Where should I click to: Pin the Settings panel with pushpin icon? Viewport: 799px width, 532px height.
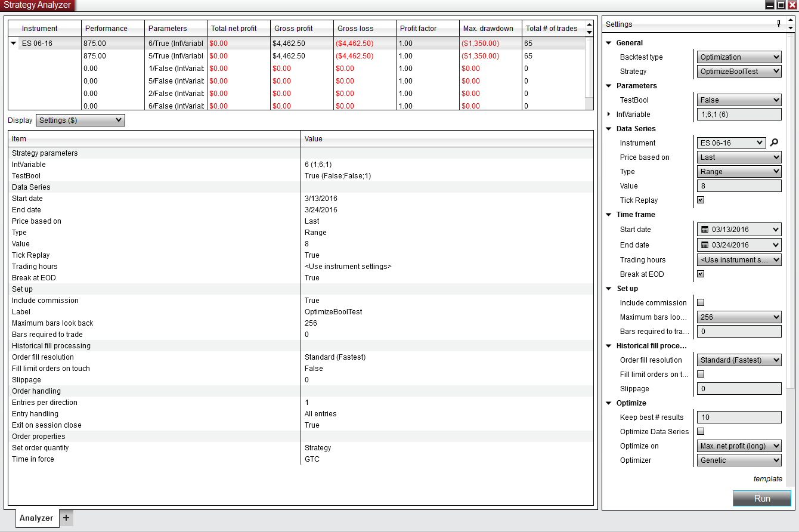[778, 24]
